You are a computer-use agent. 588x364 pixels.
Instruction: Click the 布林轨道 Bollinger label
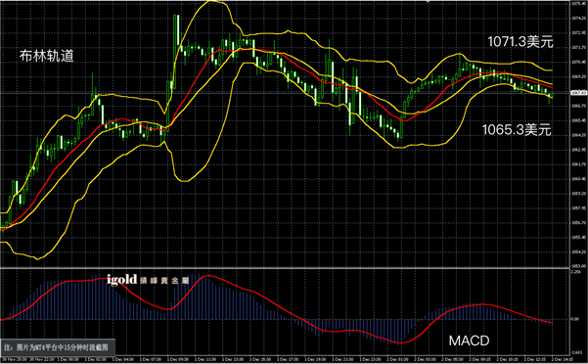pyautogui.click(x=47, y=56)
